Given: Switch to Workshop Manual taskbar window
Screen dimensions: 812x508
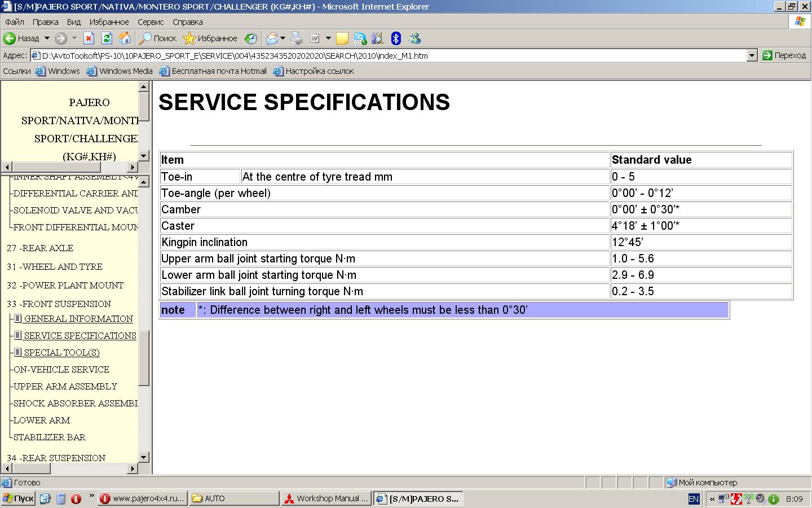Looking at the screenshot, I should pos(326,498).
